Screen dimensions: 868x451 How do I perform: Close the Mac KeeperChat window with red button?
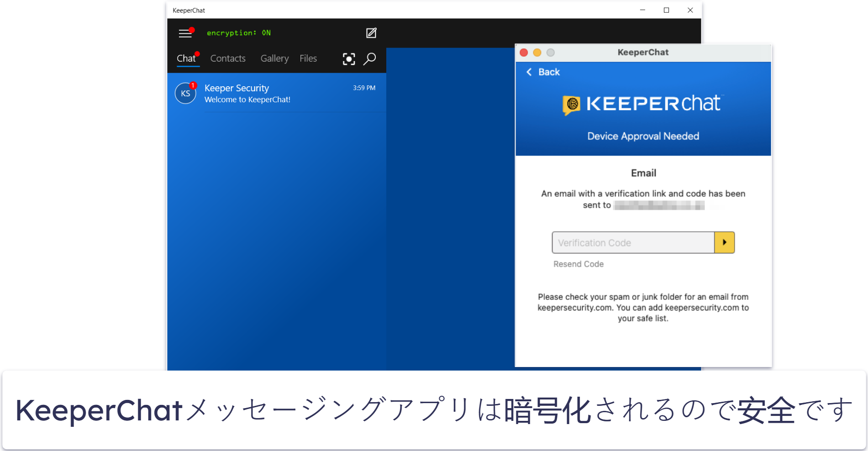point(524,52)
